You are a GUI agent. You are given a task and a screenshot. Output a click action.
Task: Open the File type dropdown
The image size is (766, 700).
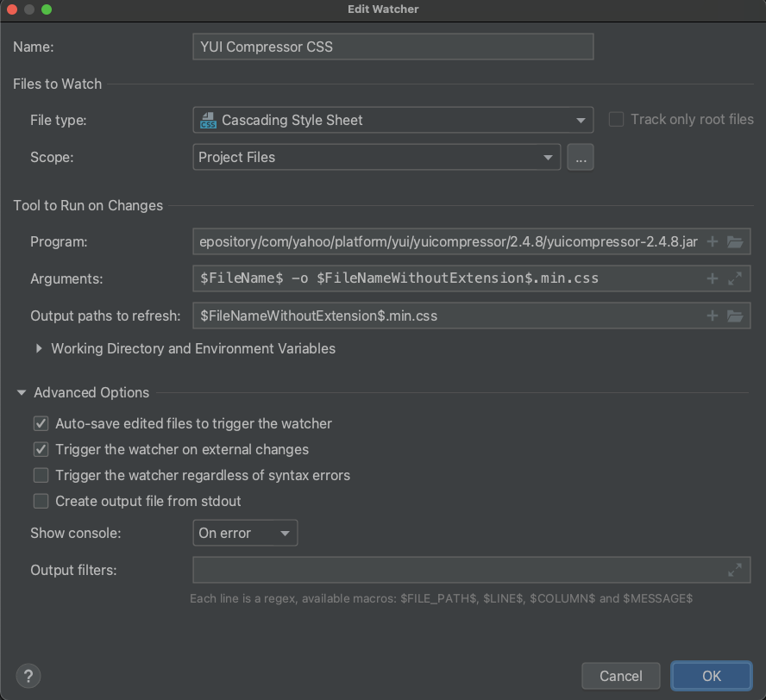393,120
